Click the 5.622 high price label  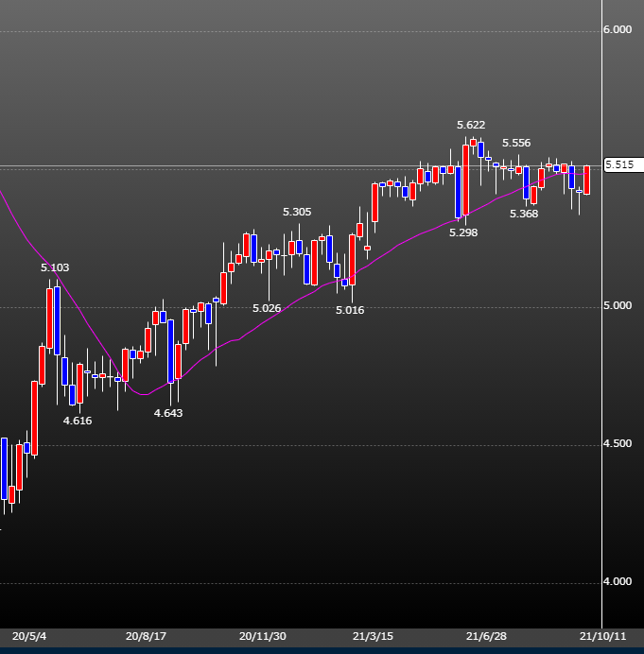coord(471,125)
